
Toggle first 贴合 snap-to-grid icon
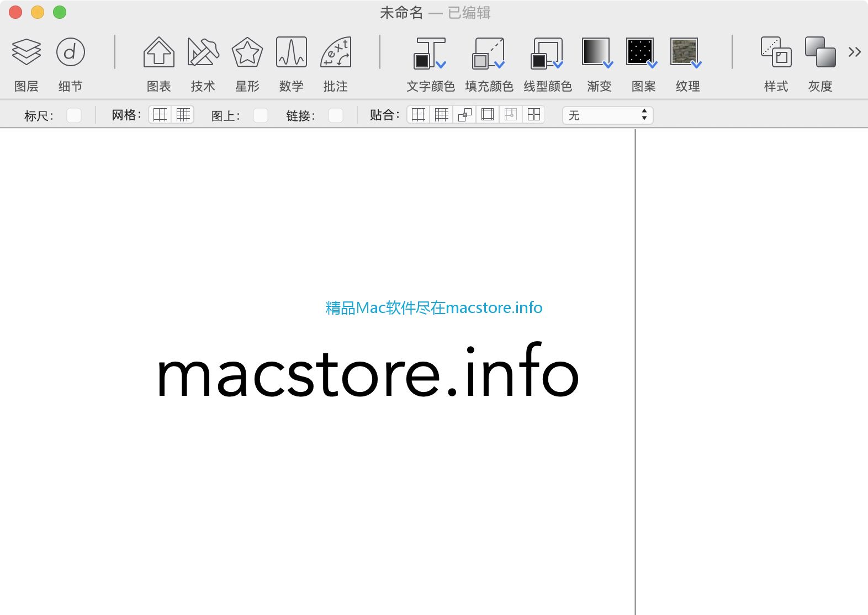[419, 115]
